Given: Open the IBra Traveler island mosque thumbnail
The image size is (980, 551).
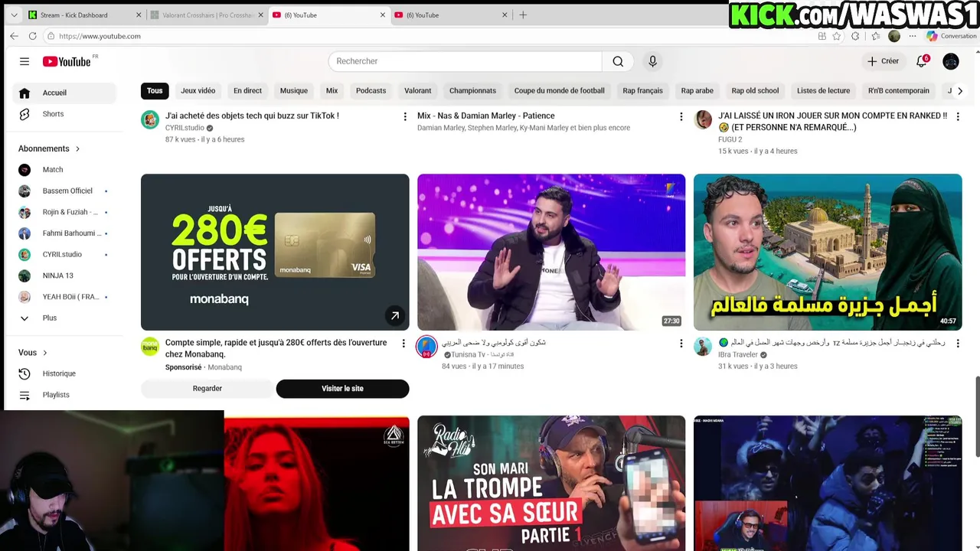Looking at the screenshot, I should [x=828, y=253].
